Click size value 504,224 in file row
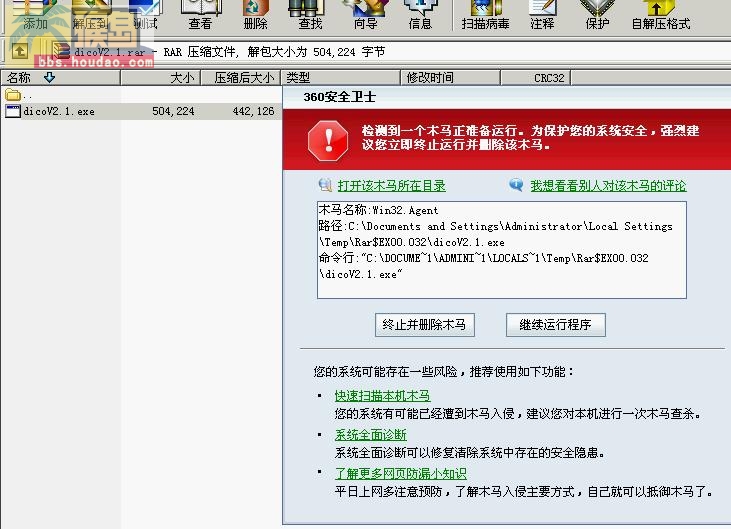 coord(173,111)
